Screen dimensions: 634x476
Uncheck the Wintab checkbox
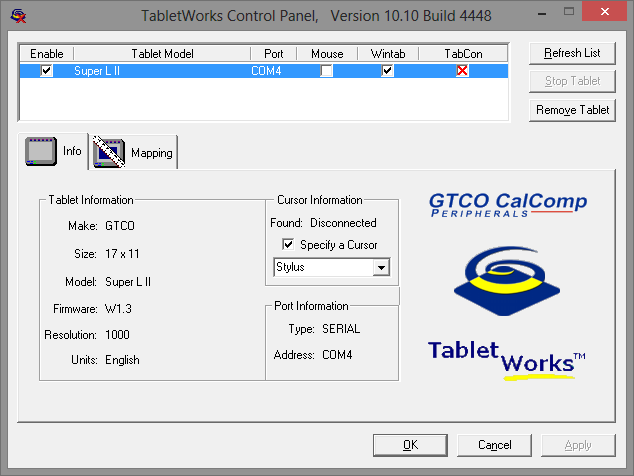(x=388, y=71)
